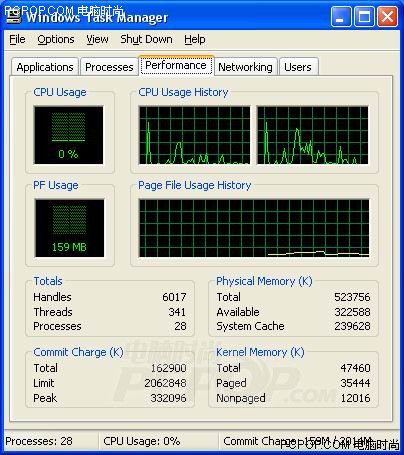This screenshot has width=404, height=455.
Task: Switch to the Networking tab
Action: [245, 67]
